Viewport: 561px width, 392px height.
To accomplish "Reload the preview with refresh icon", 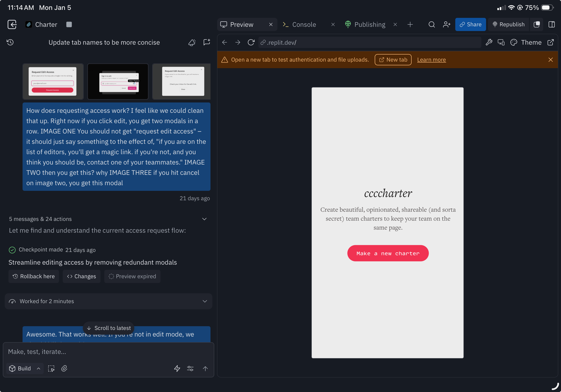I will coord(251,43).
